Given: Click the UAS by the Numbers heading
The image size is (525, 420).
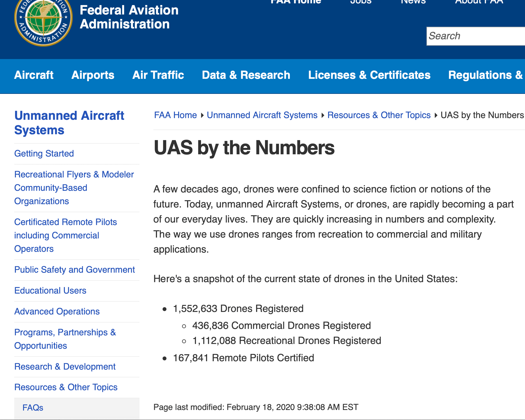Looking at the screenshot, I should pos(244,148).
